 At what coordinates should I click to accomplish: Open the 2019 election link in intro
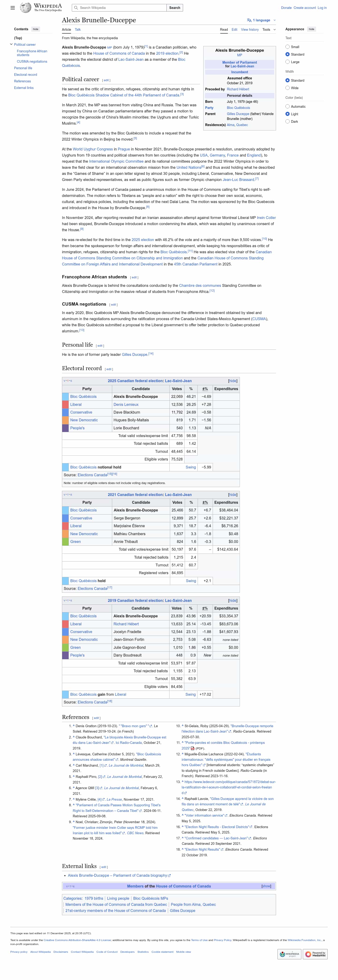168,53
